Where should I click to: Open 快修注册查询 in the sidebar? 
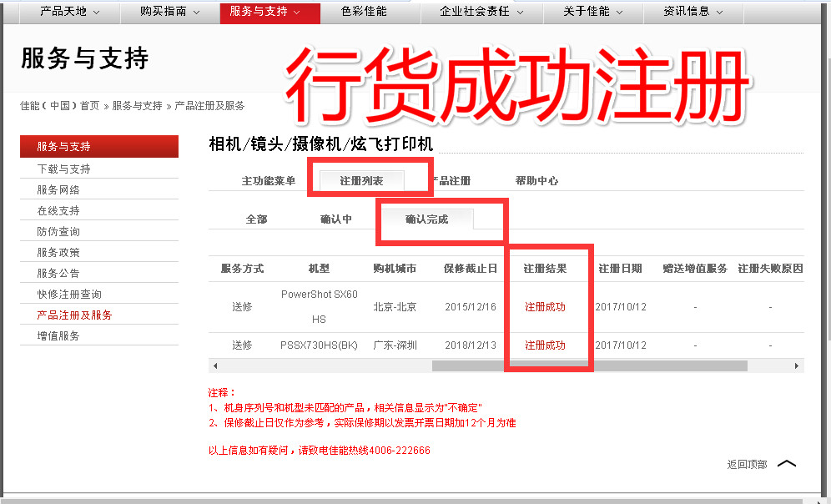coord(69,294)
